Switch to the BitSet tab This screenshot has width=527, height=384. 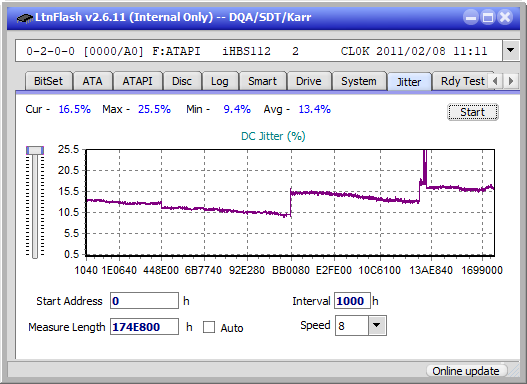(48, 81)
